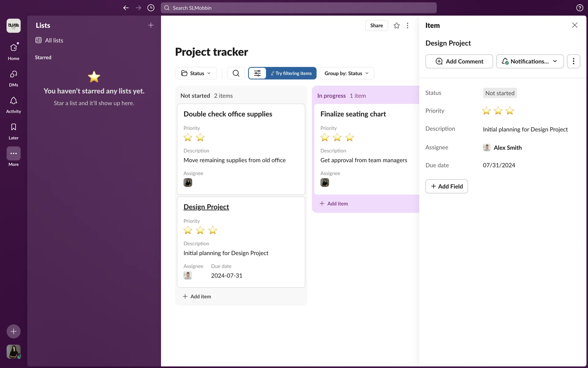Click the Add Field button
The image size is (588, 368).
pos(447,186)
